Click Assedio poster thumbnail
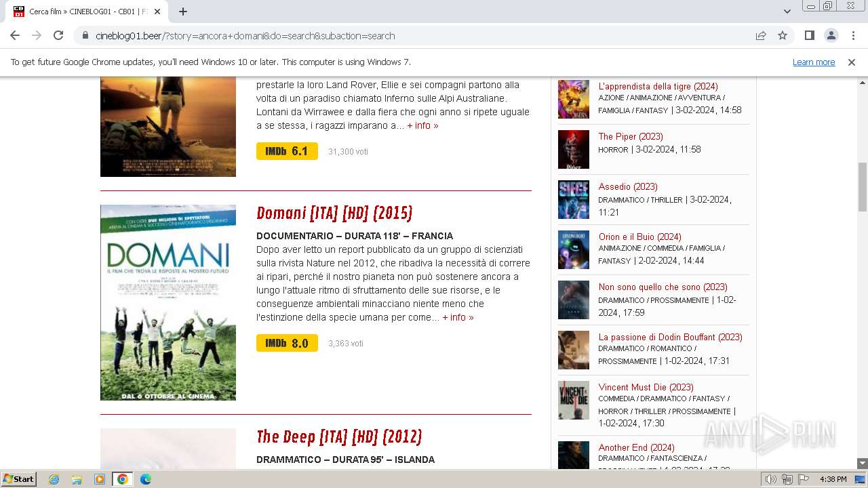Viewport: 868px width, 488px height. point(574,199)
